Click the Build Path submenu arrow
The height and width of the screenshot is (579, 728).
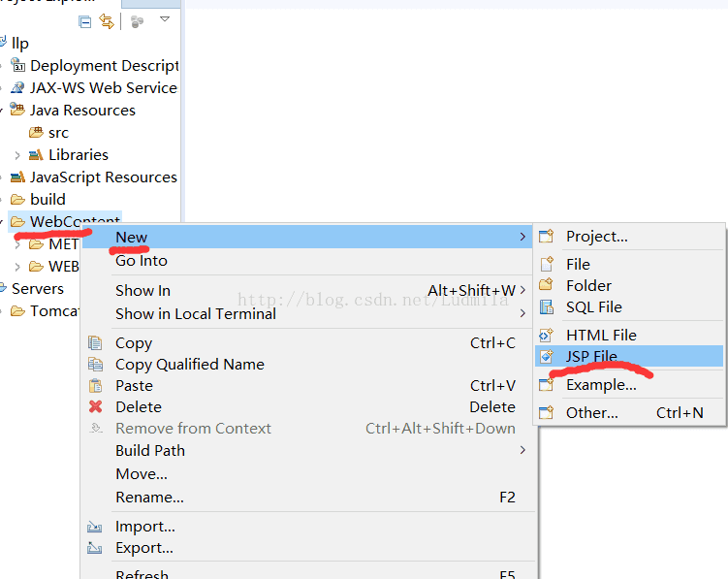click(522, 450)
